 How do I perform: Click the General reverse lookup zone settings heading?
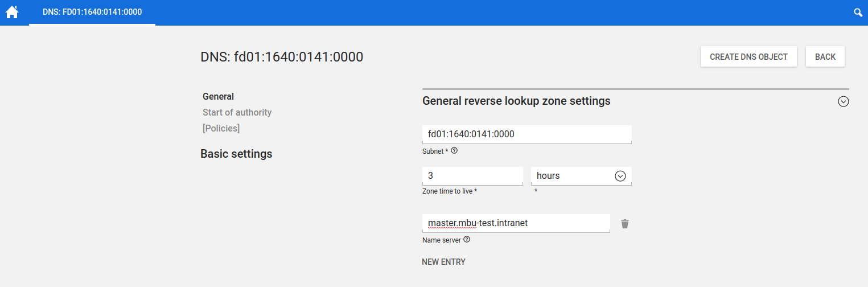516,101
